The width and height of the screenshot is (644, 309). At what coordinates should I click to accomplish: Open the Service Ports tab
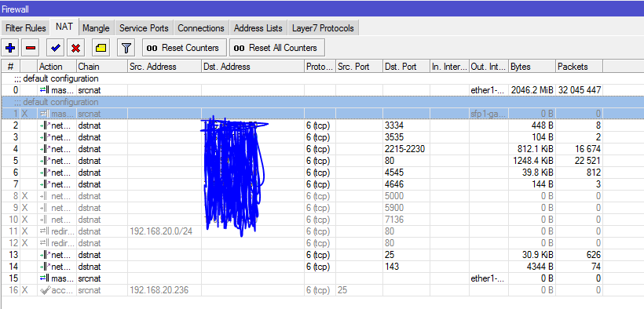pos(144,28)
